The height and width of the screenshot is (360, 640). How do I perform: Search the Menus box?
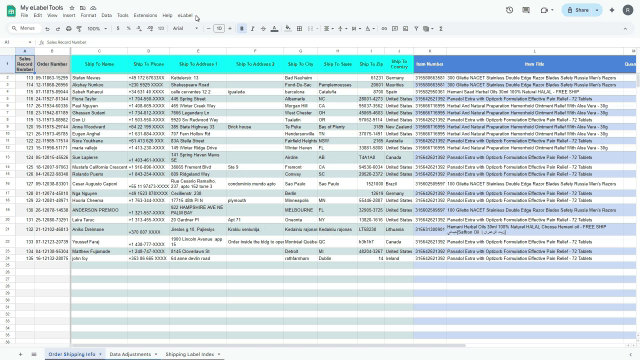coord(24,29)
